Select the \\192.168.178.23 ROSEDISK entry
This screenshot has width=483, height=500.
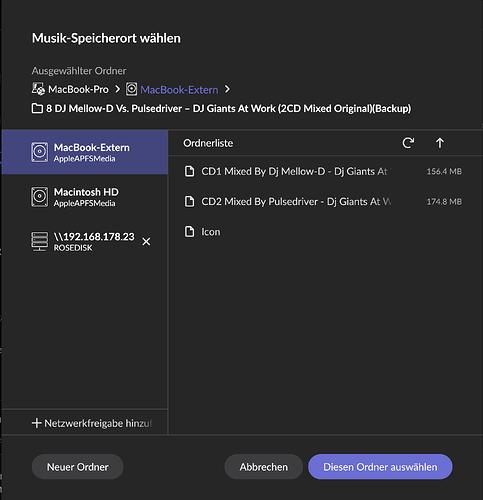point(85,242)
